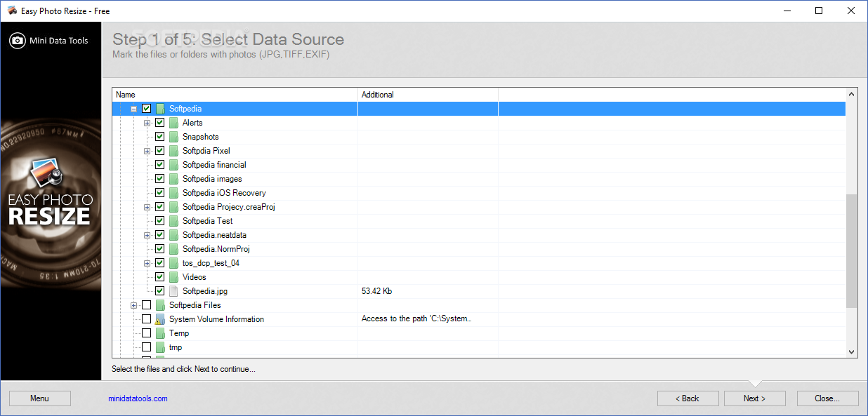The width and height of the screenshot is (868, 416).
Task: Click the Softpedia Test folder icon
Action: (173, 221)
